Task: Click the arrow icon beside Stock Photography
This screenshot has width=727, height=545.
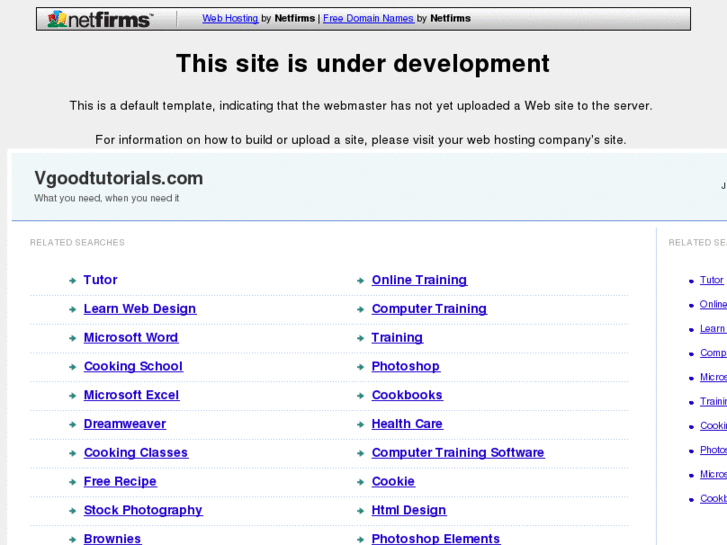Action: pos(72,511)
